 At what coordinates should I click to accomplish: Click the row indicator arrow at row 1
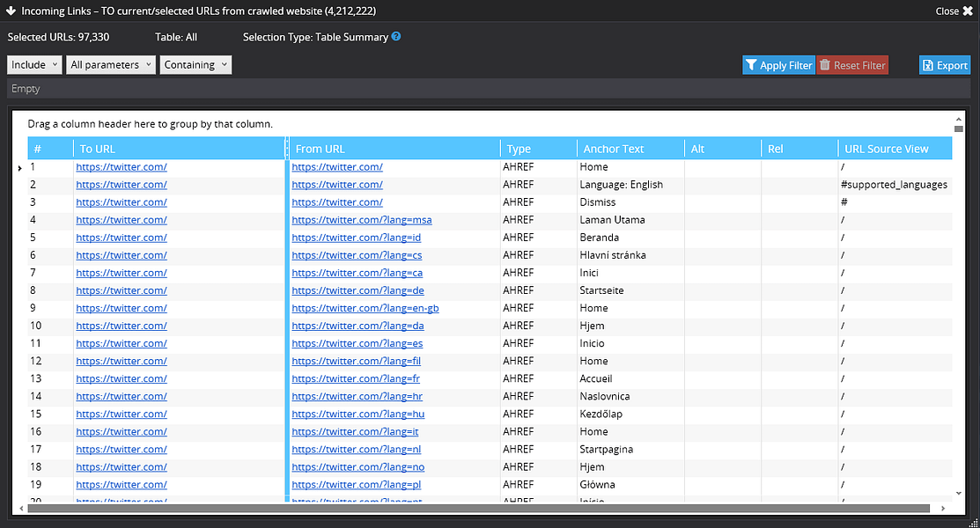click(x=20, y=167)
